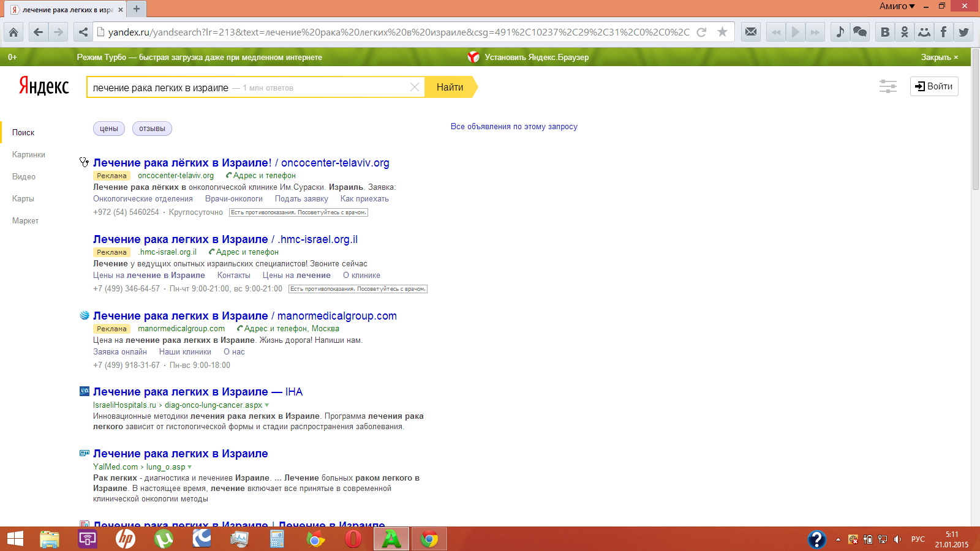The height and width of the screenshot is (551, 980).
Task: Close the Yandex search tab
Action: (x=121, y=10)
